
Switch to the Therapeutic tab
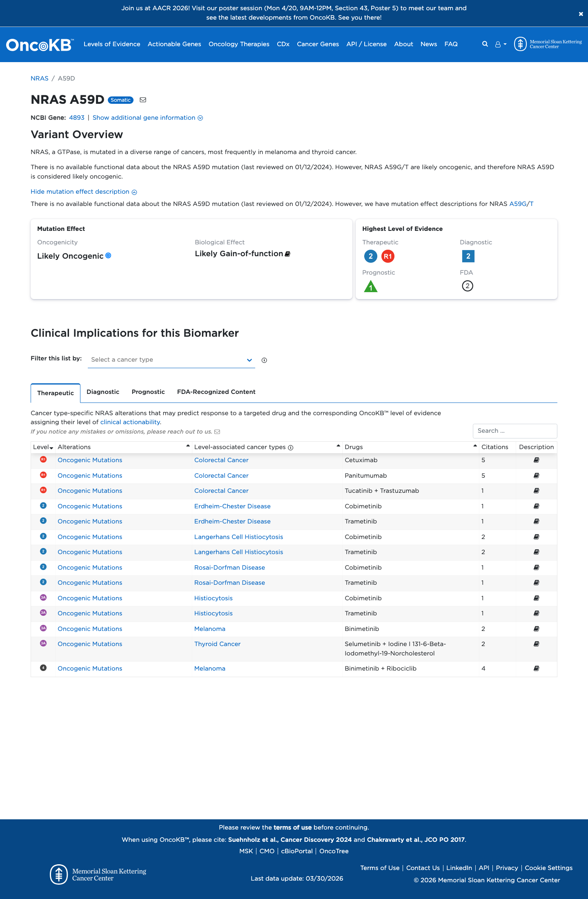point(56,393)
